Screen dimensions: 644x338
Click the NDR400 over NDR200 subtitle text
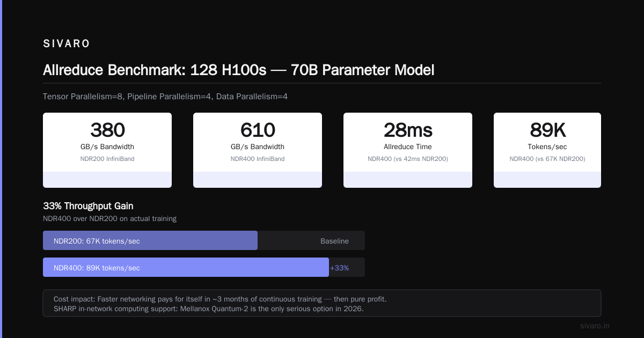click(x=109, y=219)
